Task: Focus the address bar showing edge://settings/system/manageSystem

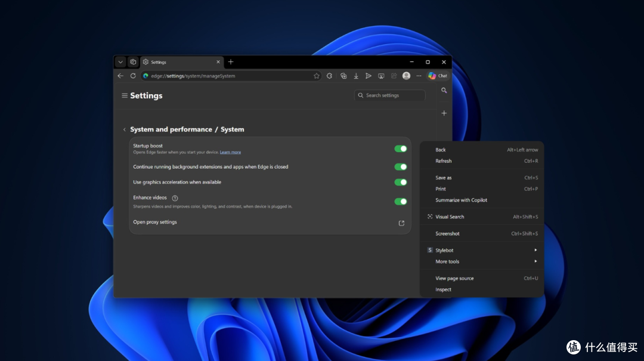Action: point(230,76)
